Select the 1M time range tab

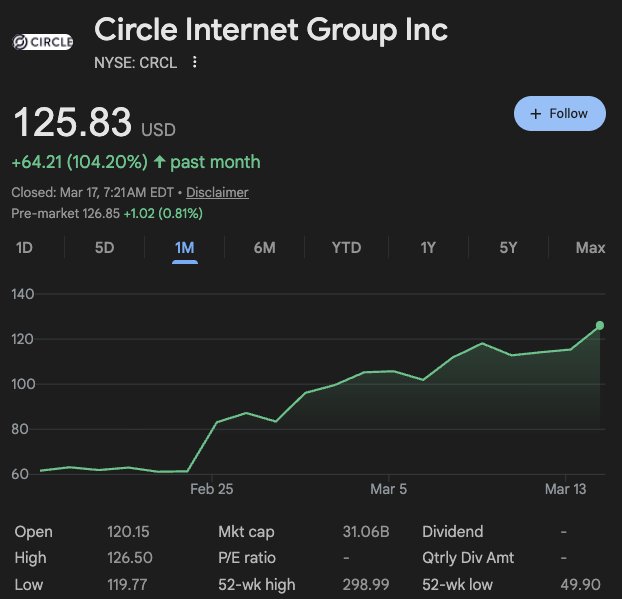click(x=184, y=248)
